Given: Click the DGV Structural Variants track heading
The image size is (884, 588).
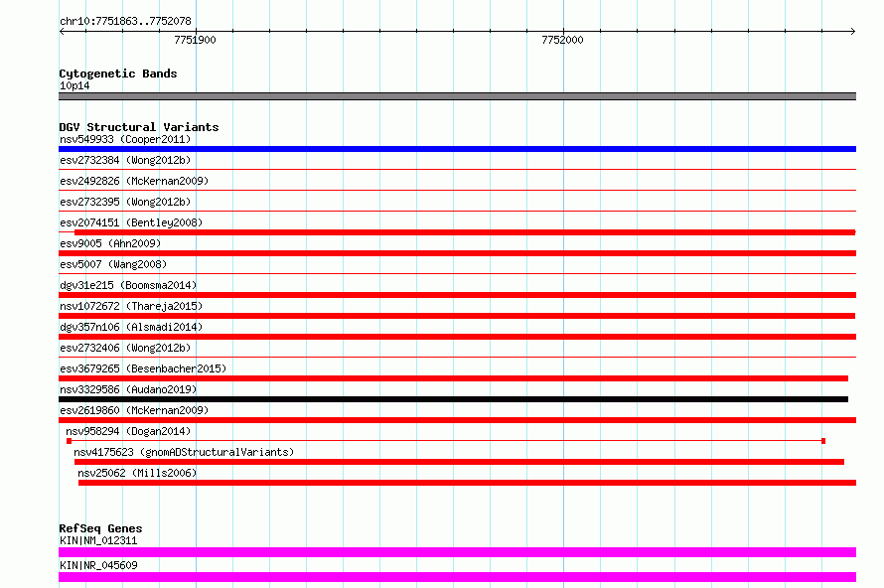Looking at the screenshot, I should (139, 127).
